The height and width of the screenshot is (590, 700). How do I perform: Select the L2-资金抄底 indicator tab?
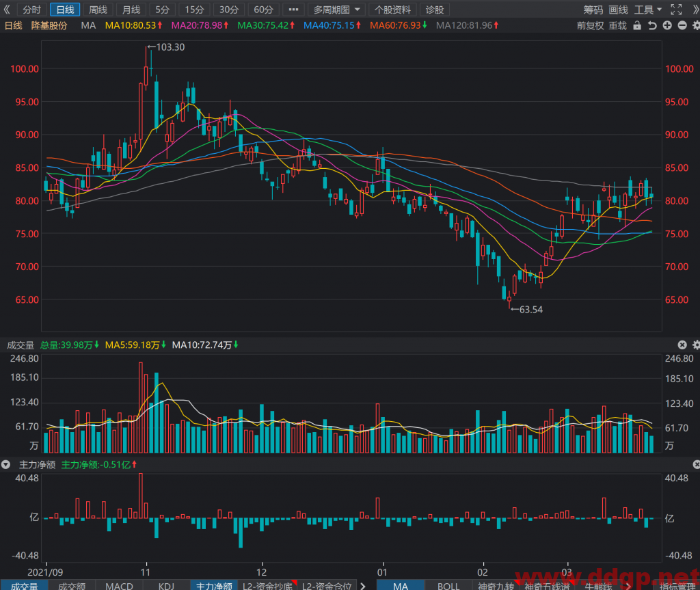click(x=267, y=585)
